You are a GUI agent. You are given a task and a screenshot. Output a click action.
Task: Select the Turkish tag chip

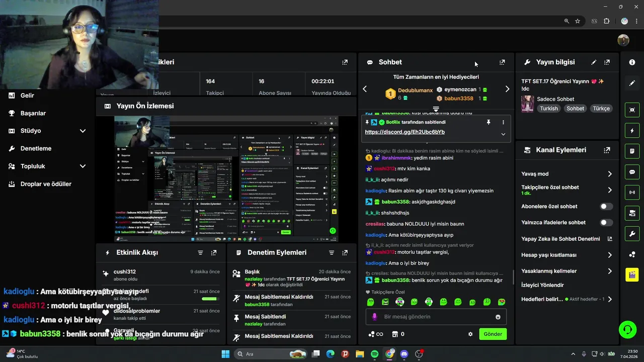point(549,109)
